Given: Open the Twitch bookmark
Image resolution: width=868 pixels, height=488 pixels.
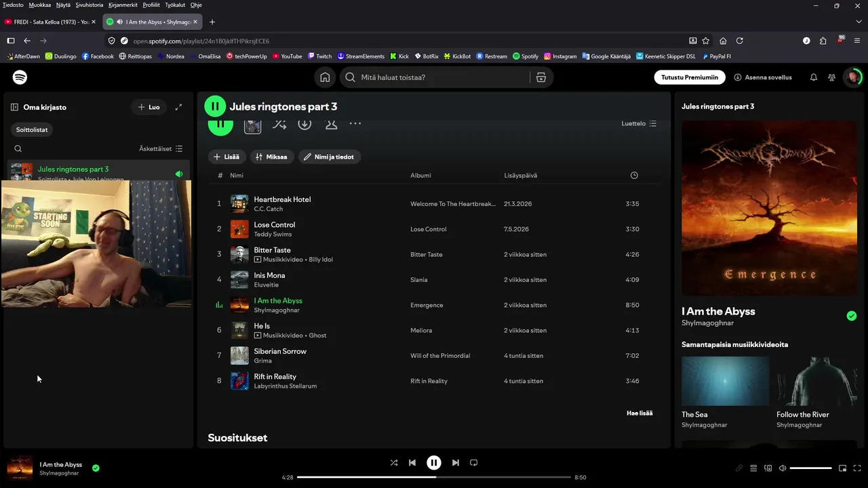Looking at the screenshot, I should pyautogui.click(x=319, y=56).
